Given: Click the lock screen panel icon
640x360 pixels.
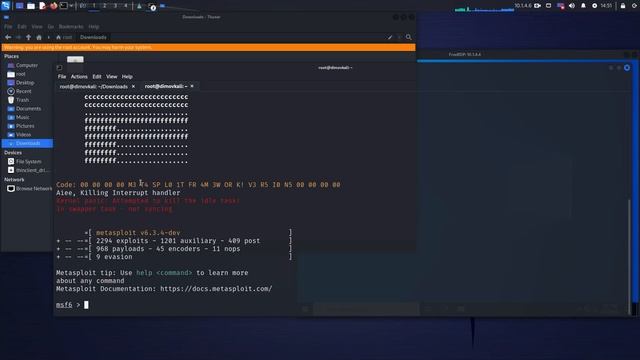Looking at the screenshot, I should point(623,6).
